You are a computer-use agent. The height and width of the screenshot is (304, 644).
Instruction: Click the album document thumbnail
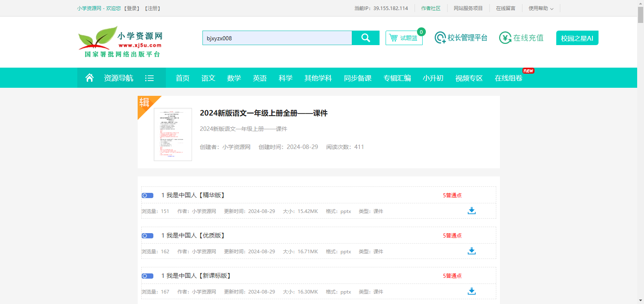click(x=173, y=134)
